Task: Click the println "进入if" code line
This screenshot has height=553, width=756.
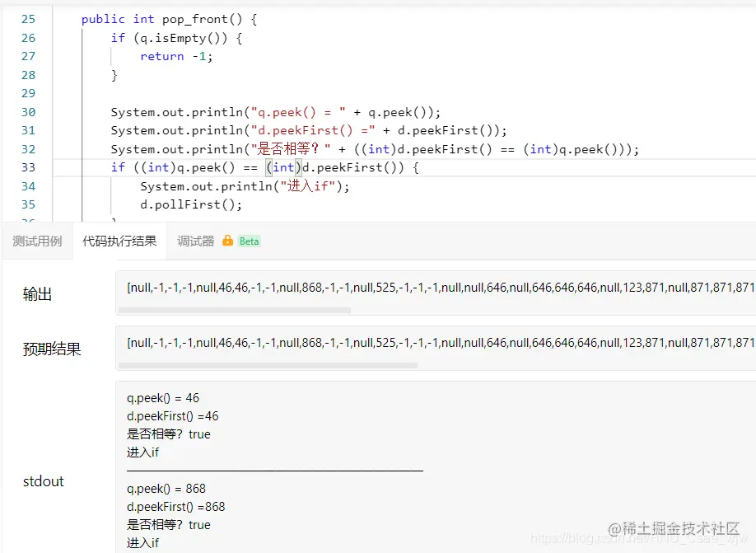Action: (245, 186)
